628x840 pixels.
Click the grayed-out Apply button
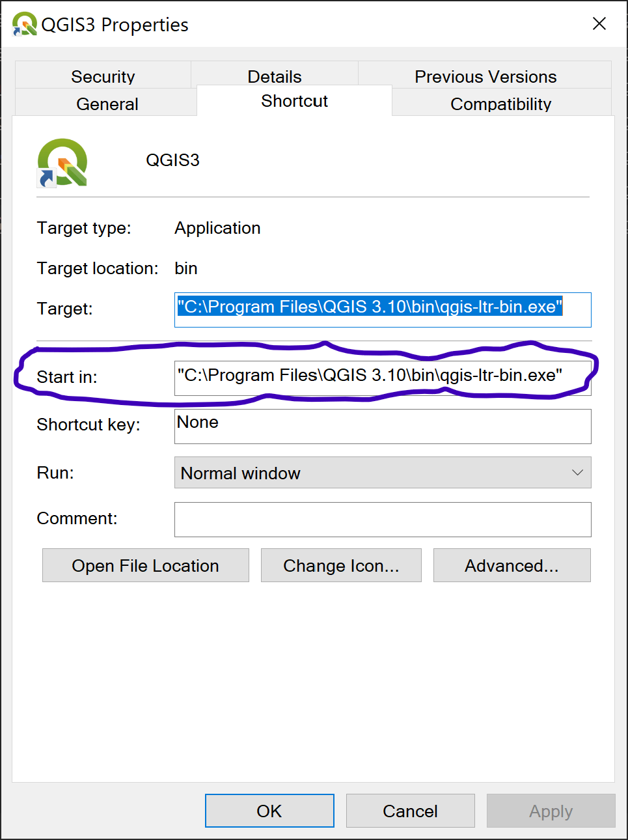tap(551, 811)
